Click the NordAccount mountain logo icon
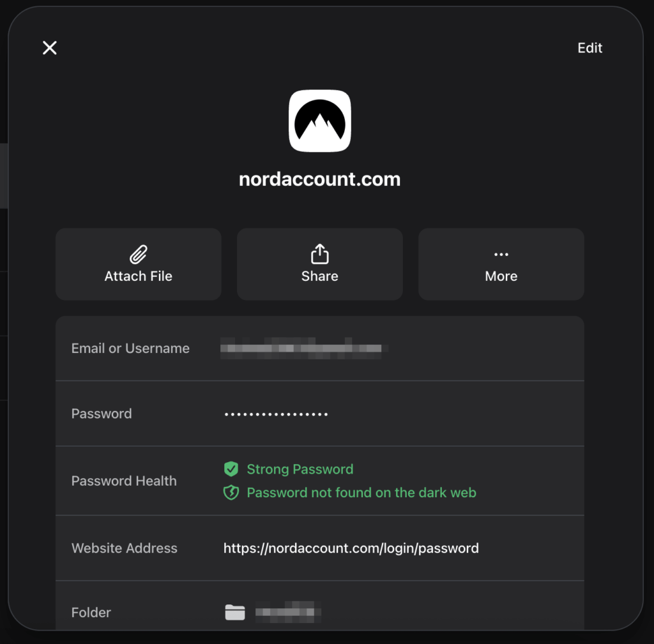The height and width of the screenshot is (644, 654). click(320, 121)
